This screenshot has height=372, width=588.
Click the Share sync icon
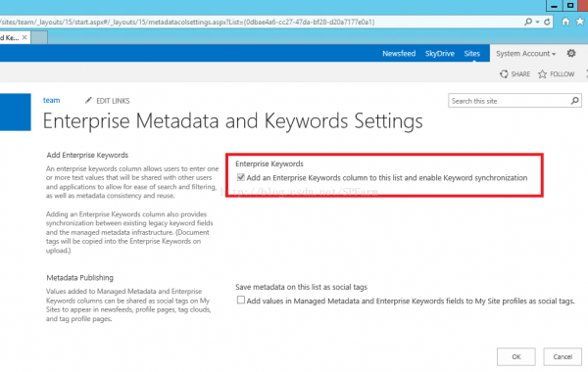[x=504, y=74]
